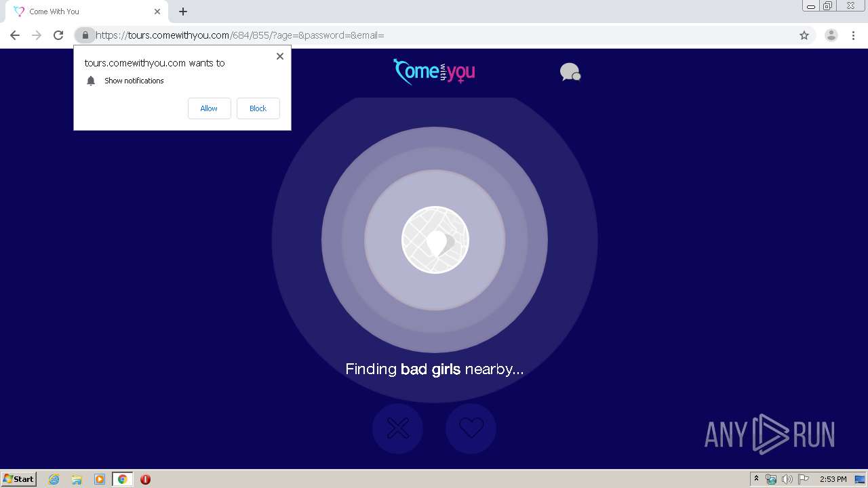Click the Come With You logo

pyautogui.click(x=434, y=72)
